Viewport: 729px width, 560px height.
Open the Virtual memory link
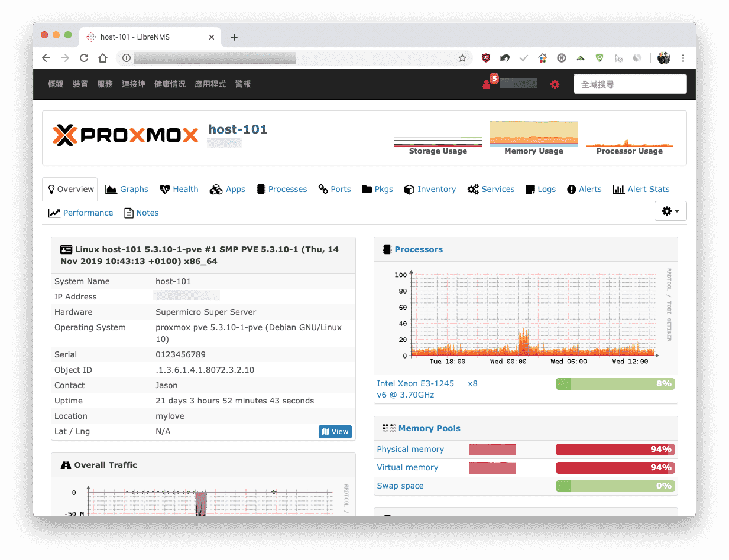coord(407,467)
